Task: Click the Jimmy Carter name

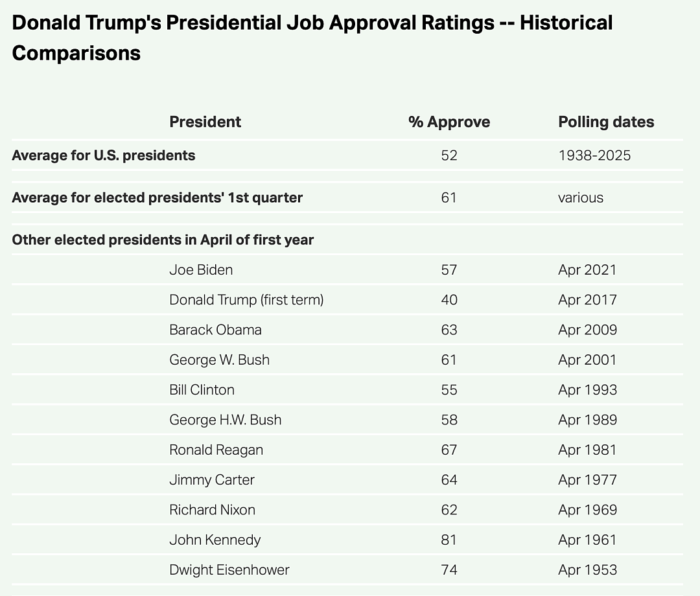Action: [x=211, y=479]
